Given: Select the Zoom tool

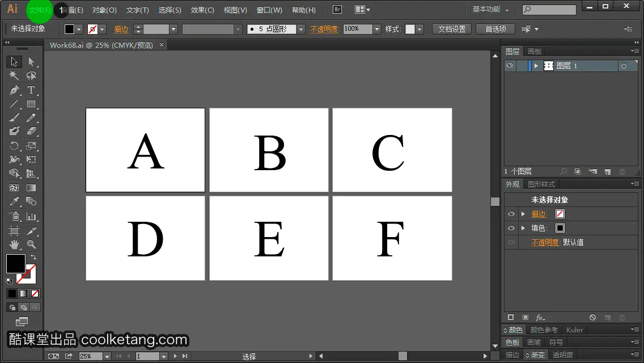Looking at the screenshot, I should coord(31,244).
